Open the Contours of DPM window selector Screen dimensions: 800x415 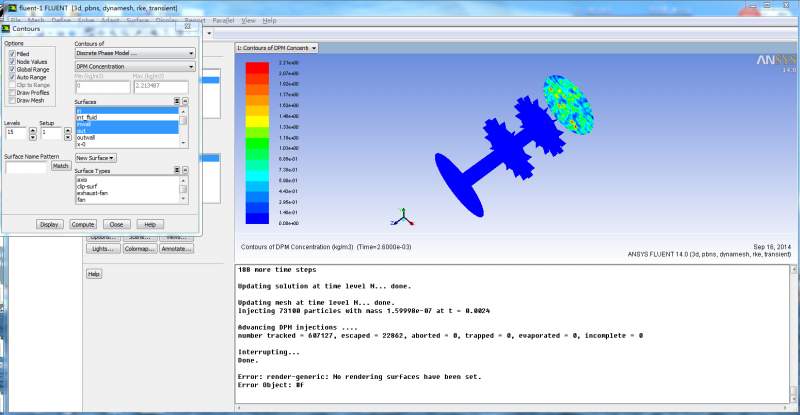[277, 48]
